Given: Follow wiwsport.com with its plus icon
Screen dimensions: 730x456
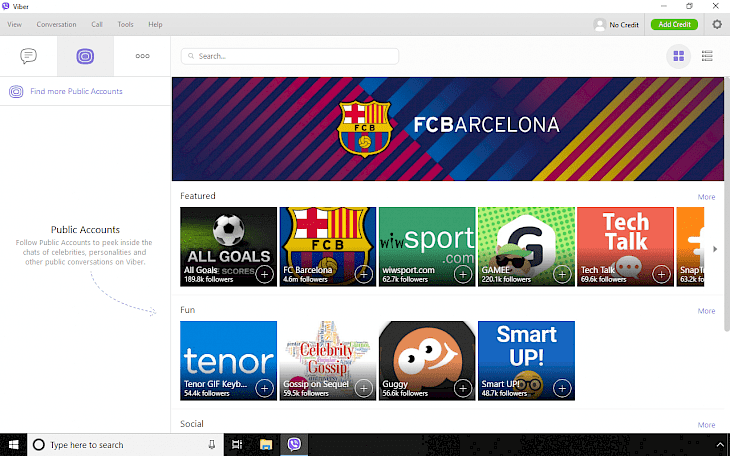Looking at the screenshot, I should click(x=463, y=274).
